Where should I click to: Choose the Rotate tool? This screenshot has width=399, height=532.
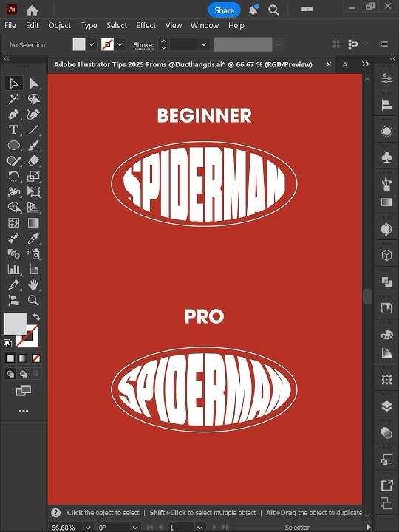(x=13, y=177)
